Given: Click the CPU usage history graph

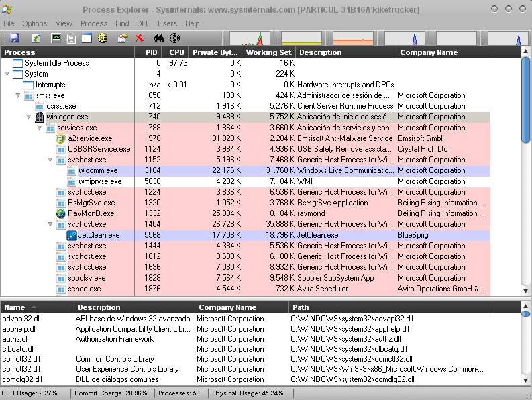Looking at the screenshot, I should pyautogui.click(x=250, y=38).
